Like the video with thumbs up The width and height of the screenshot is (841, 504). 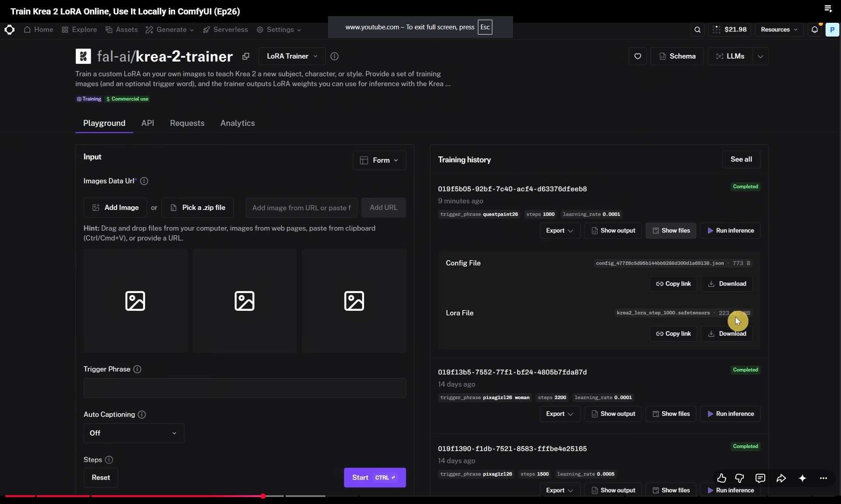click(721, 478)
